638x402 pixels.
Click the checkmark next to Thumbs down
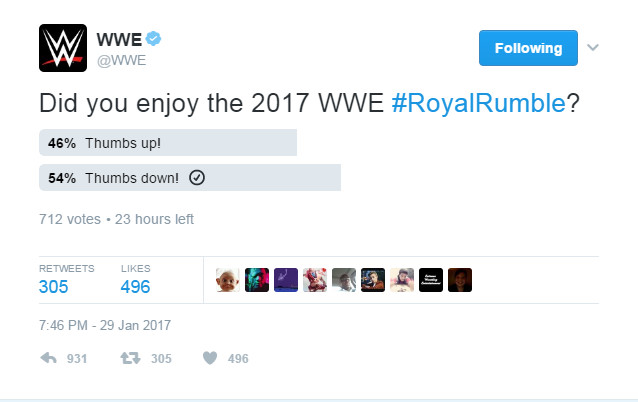[x=197, y=178]
